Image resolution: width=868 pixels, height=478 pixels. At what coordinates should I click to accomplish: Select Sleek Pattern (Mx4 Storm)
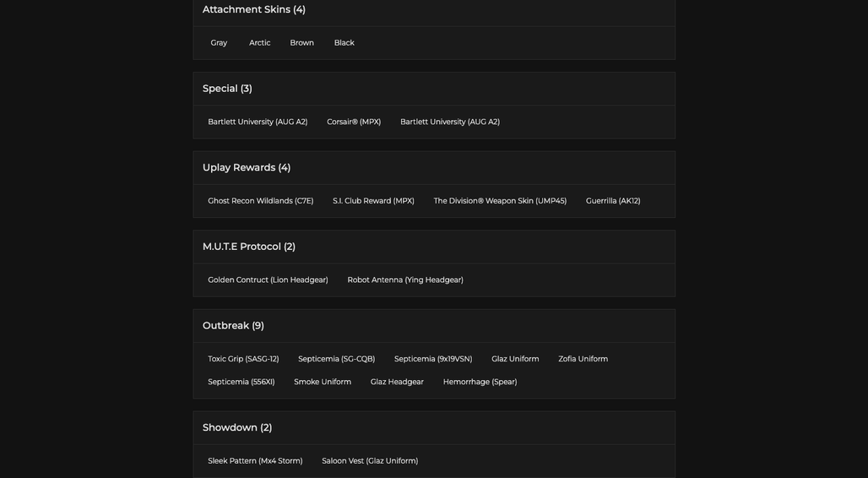tap(255, 461)
